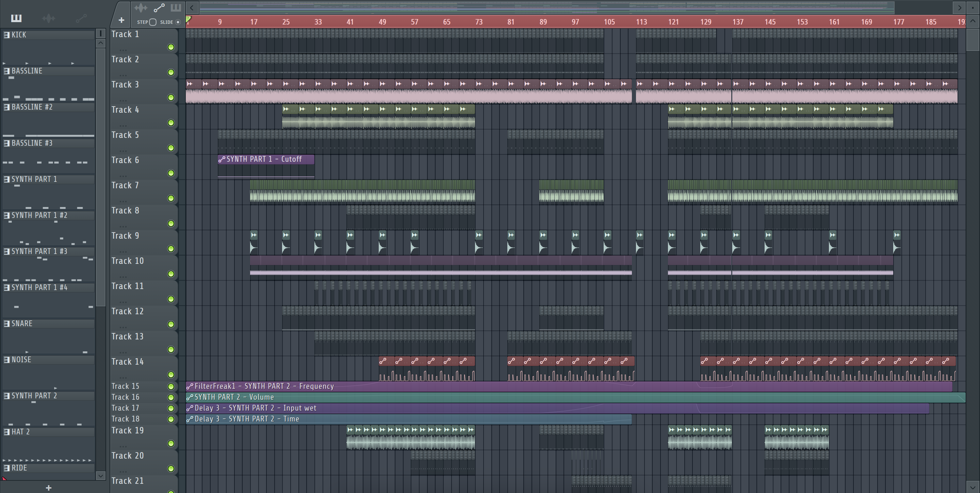This screenshot has width=980, height=493.
Task: Open Track 10 options dots
Action: (x=122, y=277)
